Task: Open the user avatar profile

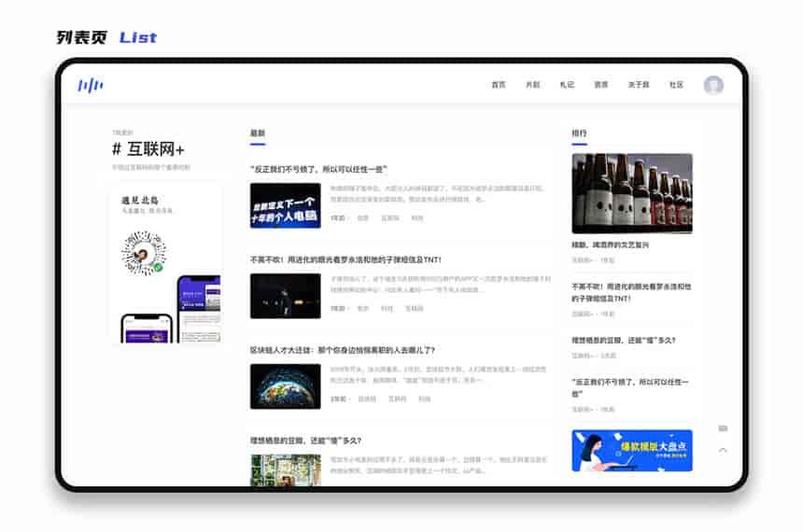Action: coord(713,85)
